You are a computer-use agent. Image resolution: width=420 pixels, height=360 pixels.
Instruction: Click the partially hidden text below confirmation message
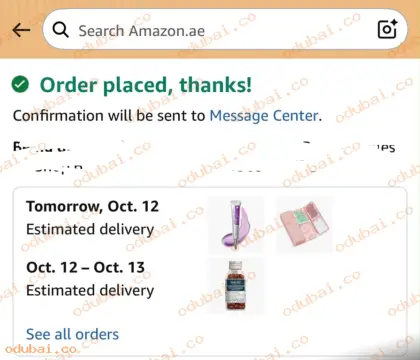pos(204,156)
